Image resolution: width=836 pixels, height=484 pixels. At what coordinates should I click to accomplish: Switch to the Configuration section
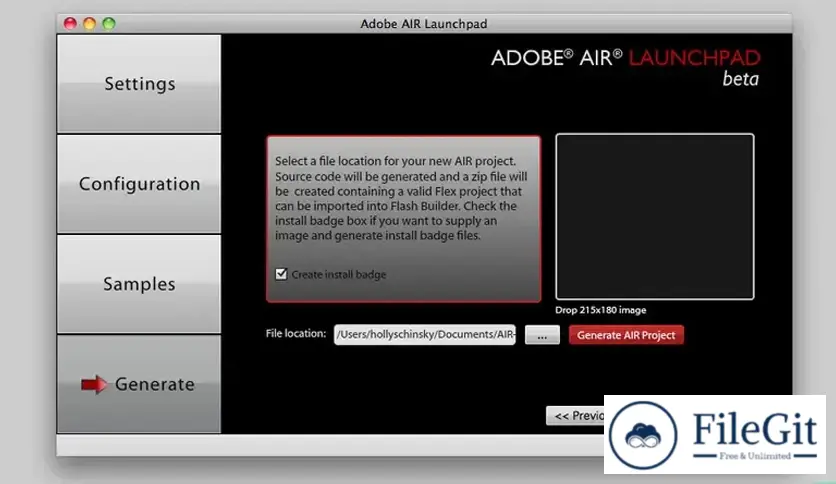(139, 184)
